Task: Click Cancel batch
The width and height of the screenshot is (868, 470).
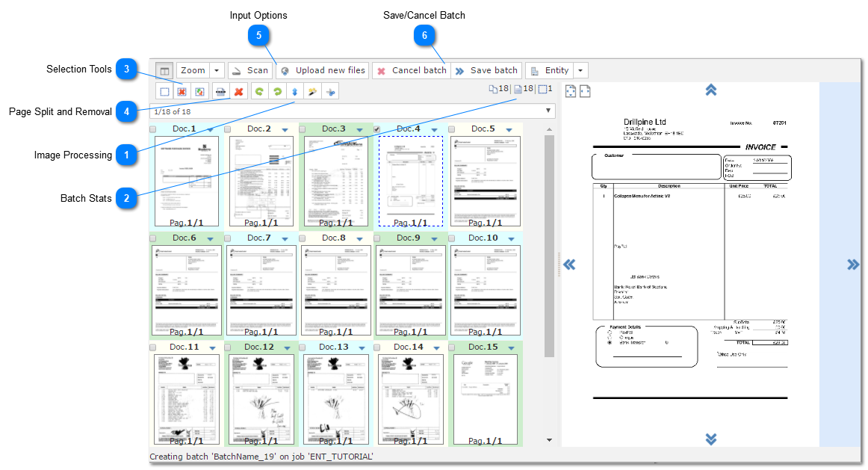Action: point(412,70)
